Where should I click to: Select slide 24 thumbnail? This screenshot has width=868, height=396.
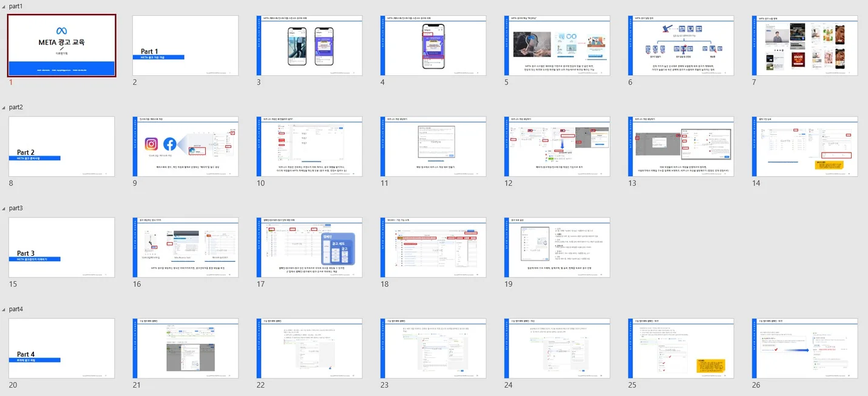pyautogui.click(x=557, y=349)
